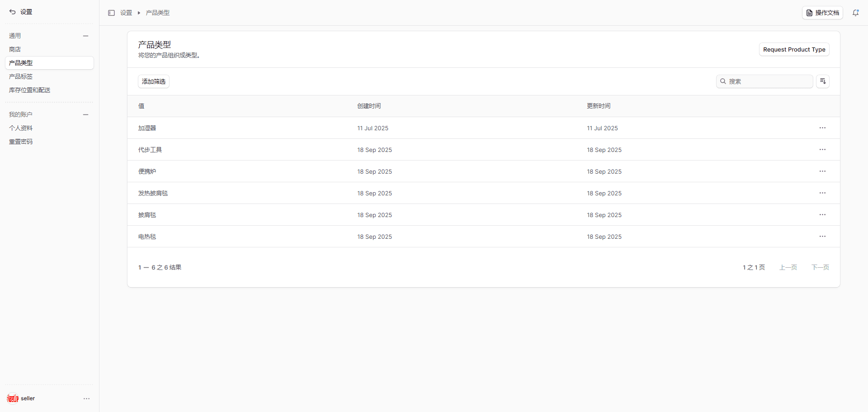Click the back arrow next to 设置
The image size is (868, 412).
[x=12, y=12]
